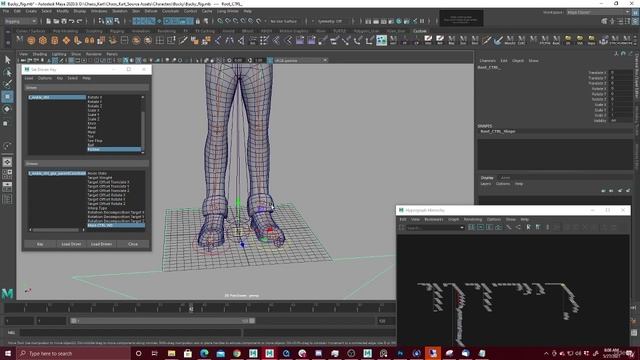Open the File menu in Maya

click(x=6, y=11)
